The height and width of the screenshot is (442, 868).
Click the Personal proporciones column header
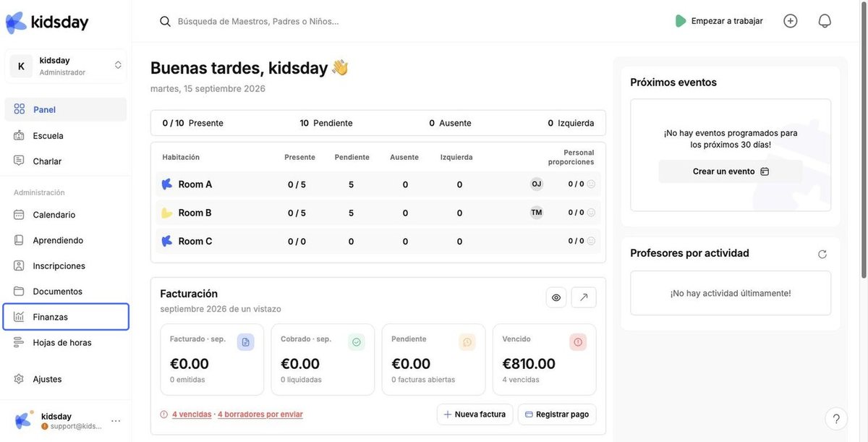(571, 157)
